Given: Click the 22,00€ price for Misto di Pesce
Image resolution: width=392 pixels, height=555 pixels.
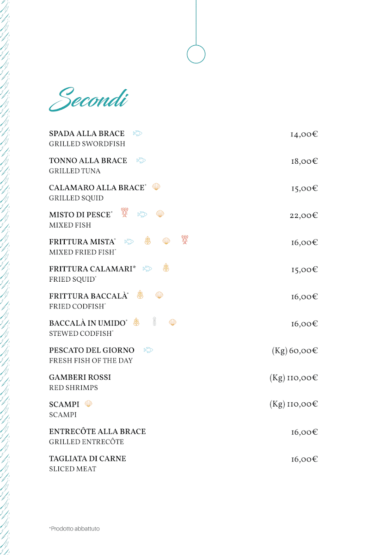Looking at the screenshot, I should tap(304, 216).
